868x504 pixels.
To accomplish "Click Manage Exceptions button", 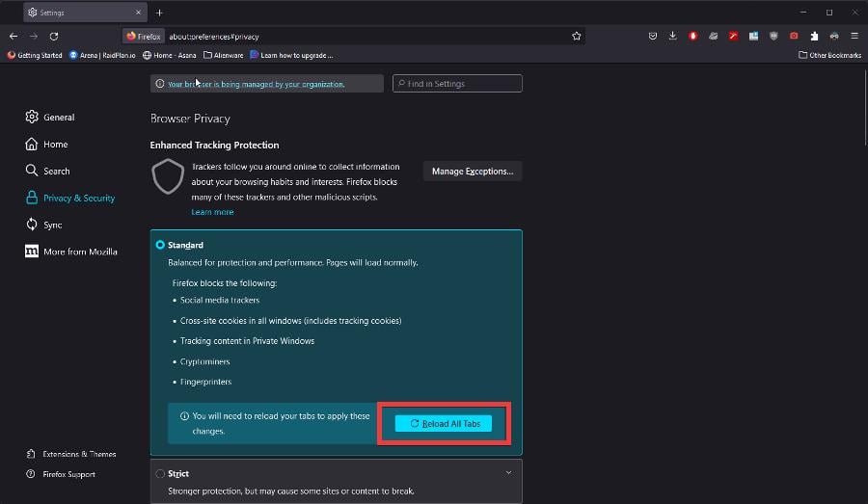I will (x=473, y=172).
